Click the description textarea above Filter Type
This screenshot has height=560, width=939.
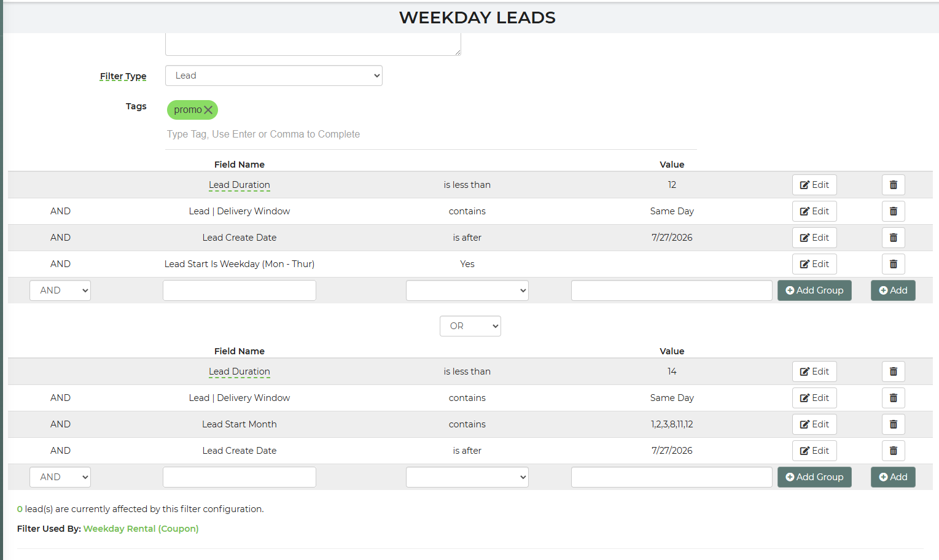click(x=313, y=44)
